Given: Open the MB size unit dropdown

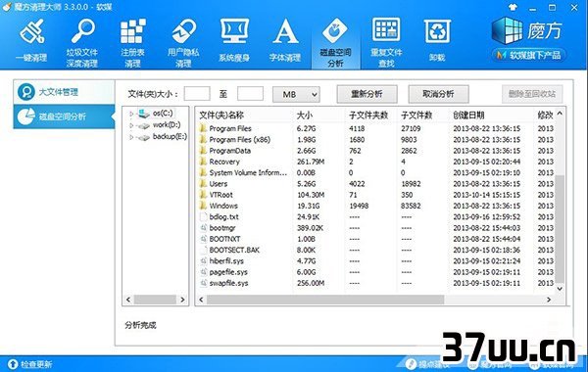Looking at the screenshot, I should coord(296,94).
